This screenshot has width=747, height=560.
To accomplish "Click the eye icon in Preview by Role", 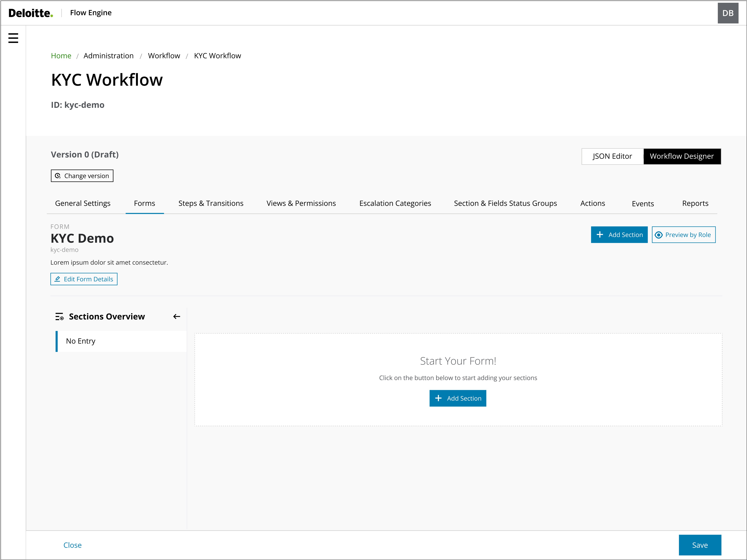I will click(x=659, y=235).
